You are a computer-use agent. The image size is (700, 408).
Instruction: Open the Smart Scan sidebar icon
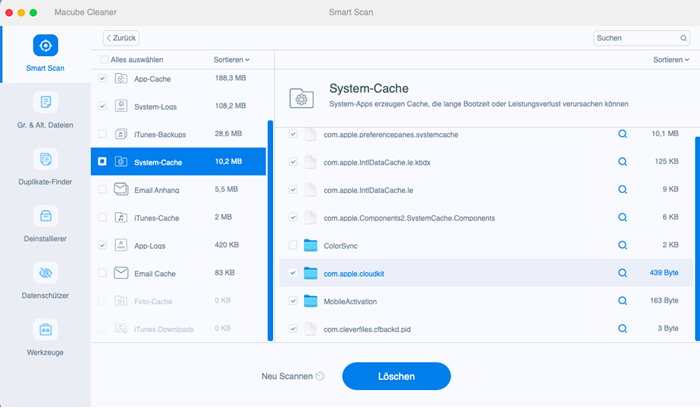point(45,46)
